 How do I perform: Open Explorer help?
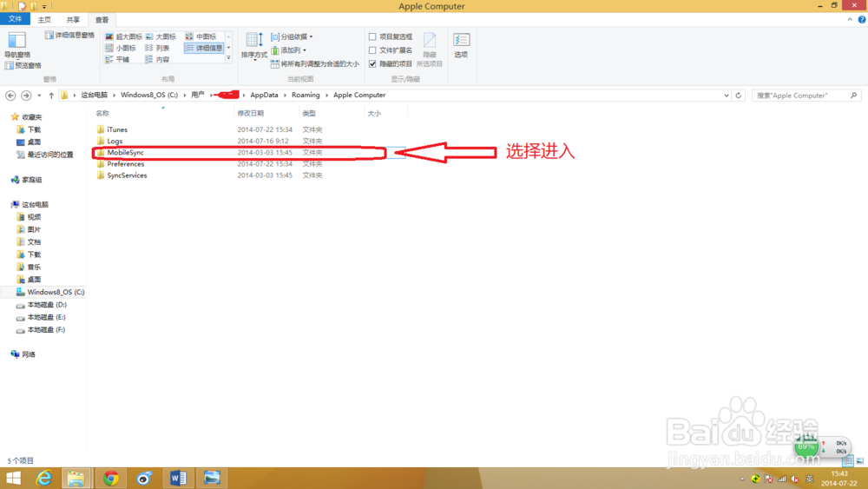click(862, 19)
